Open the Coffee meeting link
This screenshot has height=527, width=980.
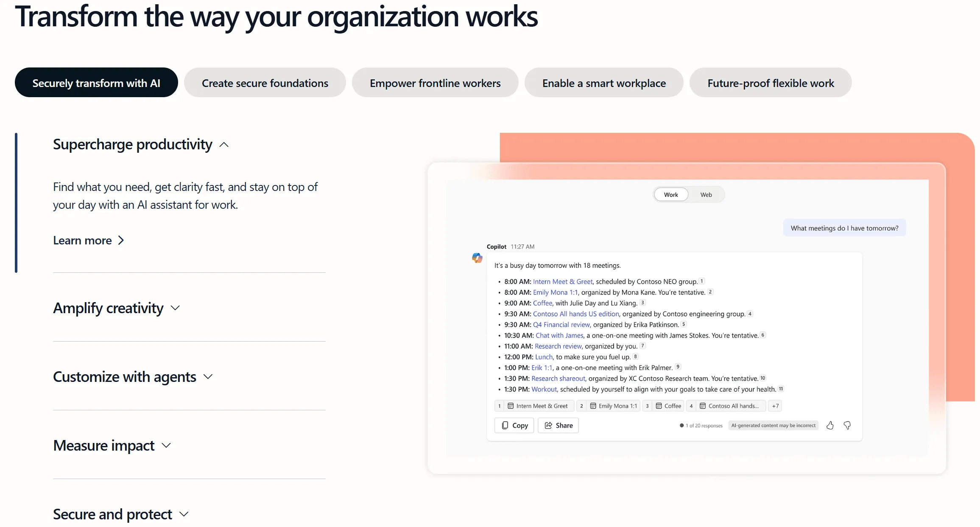tap(543, 303)
